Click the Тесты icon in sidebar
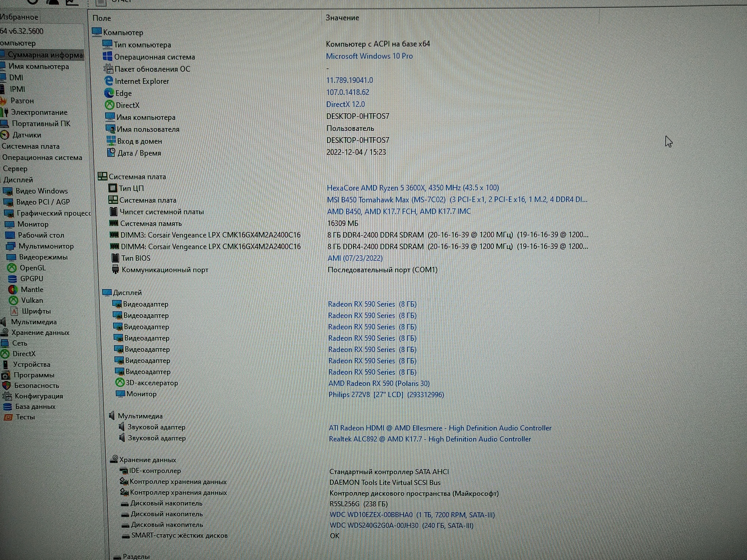Screen dimensions: 747x560 pyautogui.click(x=8, y=417)
